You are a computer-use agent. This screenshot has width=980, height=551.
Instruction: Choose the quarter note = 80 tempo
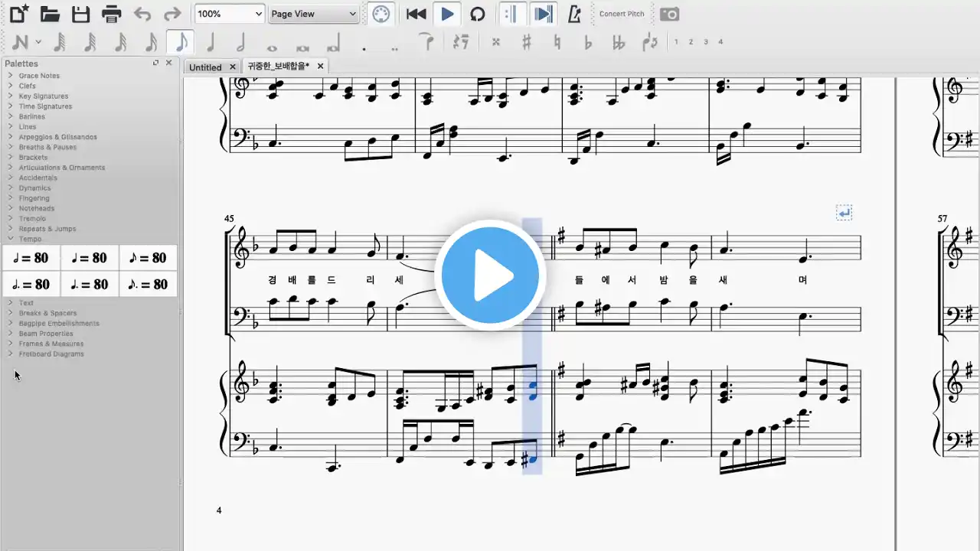tap(90, 258)
